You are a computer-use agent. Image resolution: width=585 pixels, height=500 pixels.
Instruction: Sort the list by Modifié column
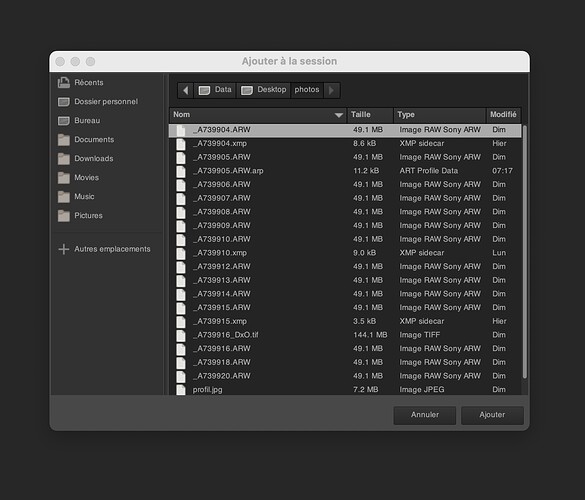point(504,115)
